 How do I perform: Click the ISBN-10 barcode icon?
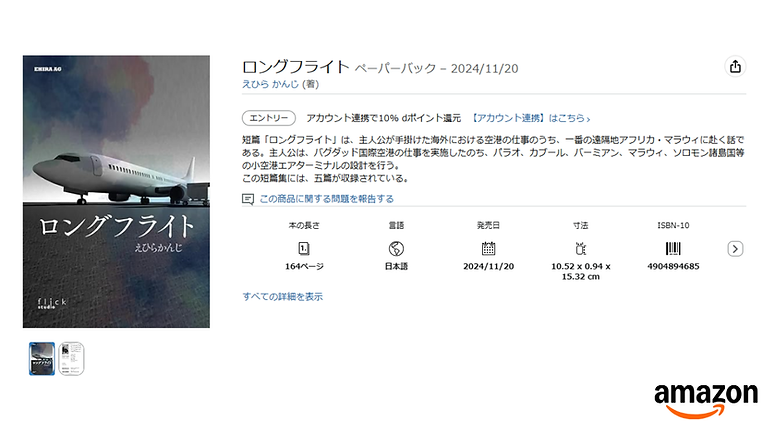(673, 248)
